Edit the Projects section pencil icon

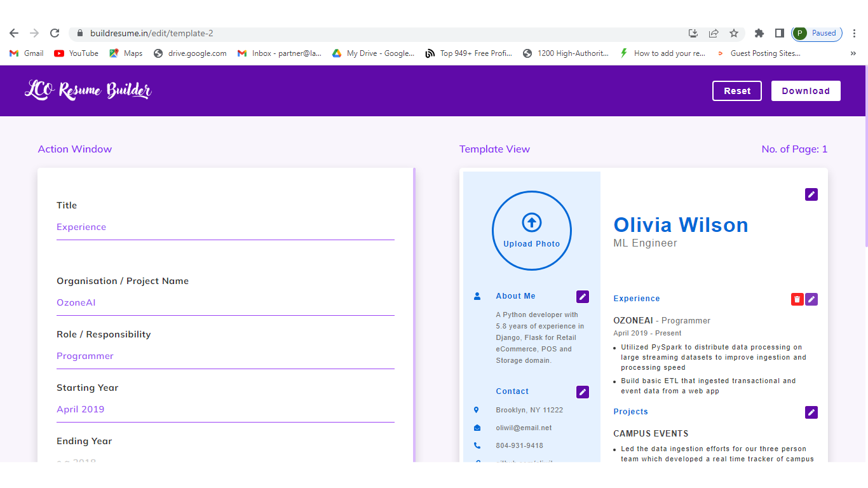(x=811, y=412)
